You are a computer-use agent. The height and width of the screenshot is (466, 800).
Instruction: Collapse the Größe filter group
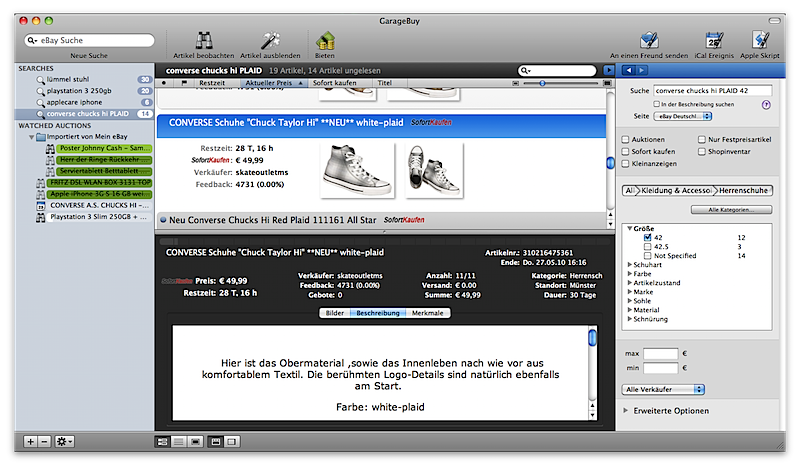pos(630,229)
